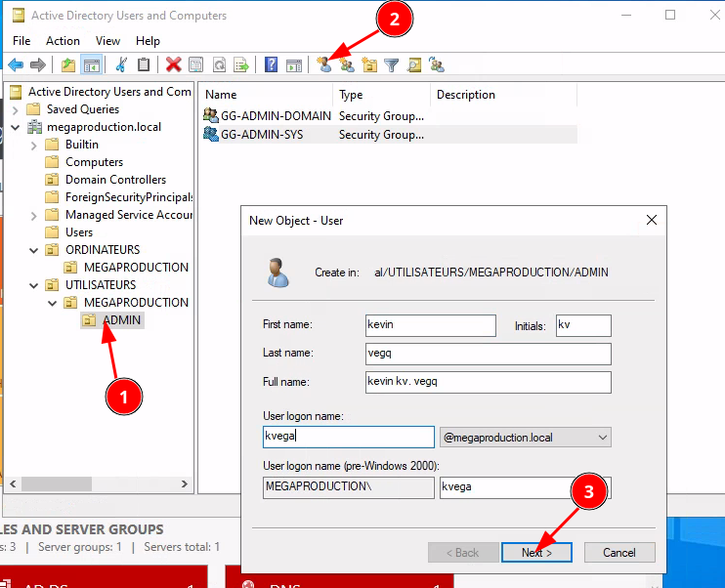Create a new user with the toolbar icon
Screen dimensions: 725x588
coord(324,65)
